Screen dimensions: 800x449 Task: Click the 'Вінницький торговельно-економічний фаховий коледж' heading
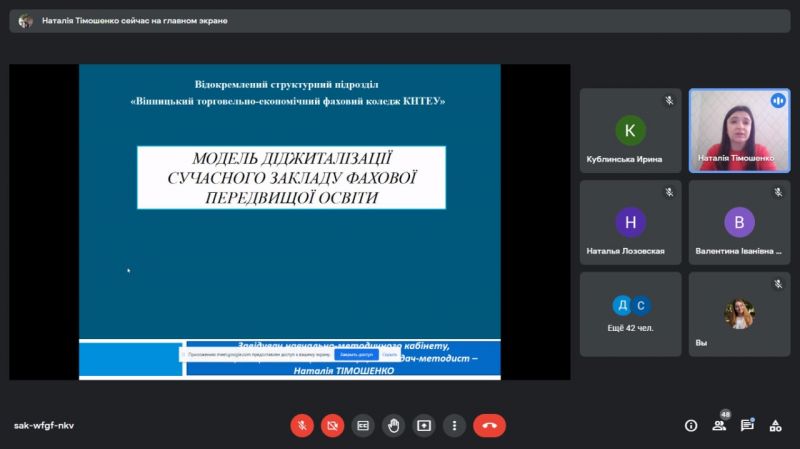click(288, 101)
